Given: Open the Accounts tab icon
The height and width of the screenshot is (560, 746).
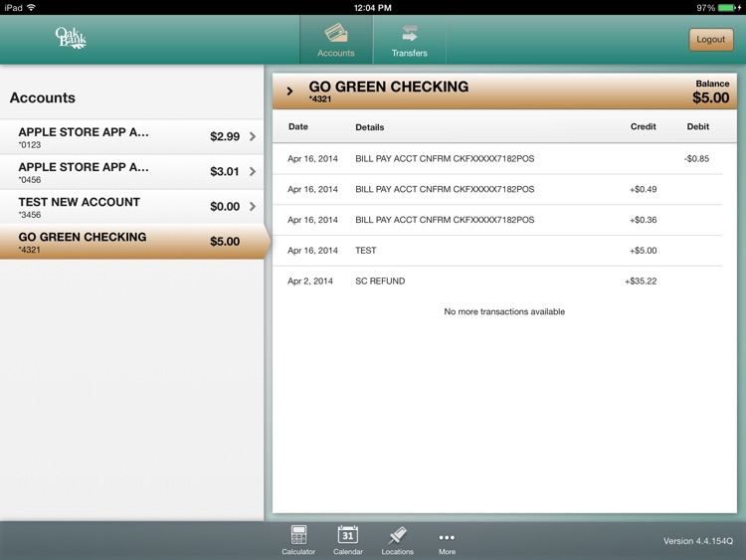Looking at the screenshot, I should (x=336, y=33).
